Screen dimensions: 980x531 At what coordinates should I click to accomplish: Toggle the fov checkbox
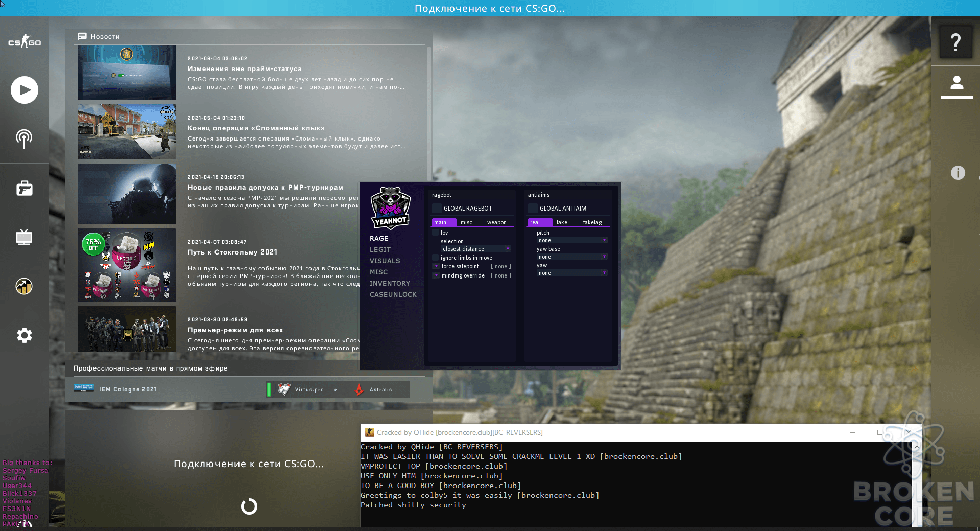[x=436, y=233]
